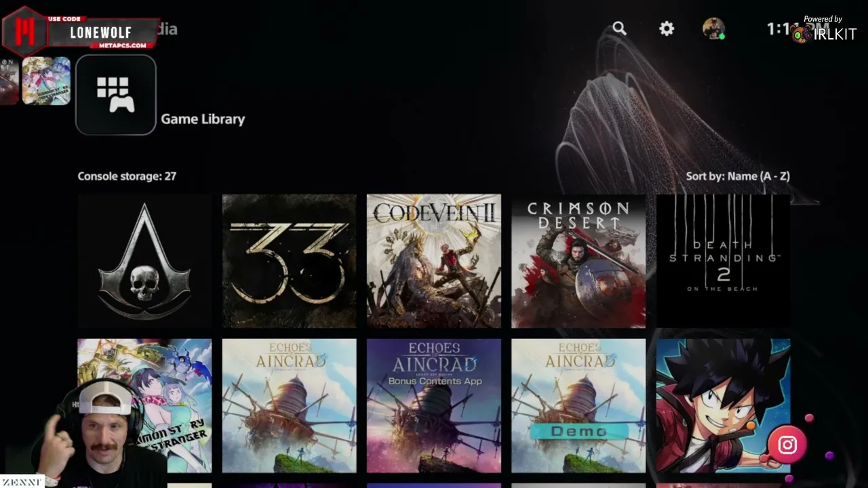Open Echoes of Aincrad tile without extra label

click(x=289, y=405)
